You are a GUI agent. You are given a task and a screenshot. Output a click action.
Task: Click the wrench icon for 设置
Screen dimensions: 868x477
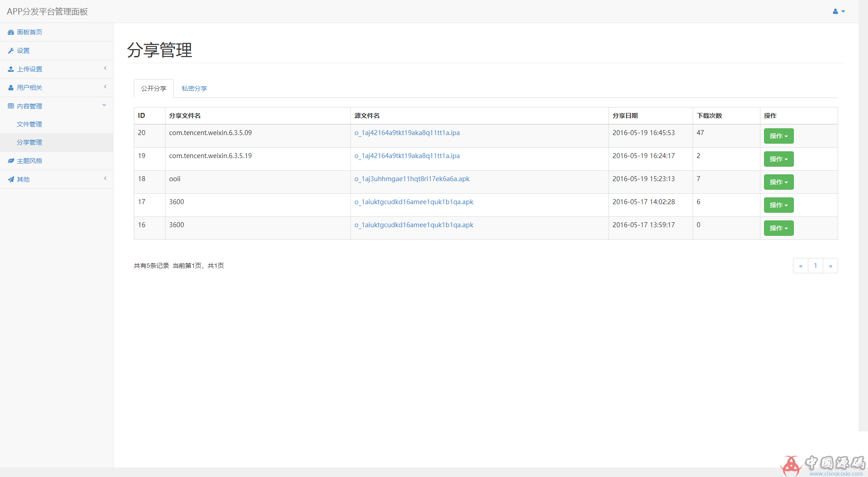(11, 51)
